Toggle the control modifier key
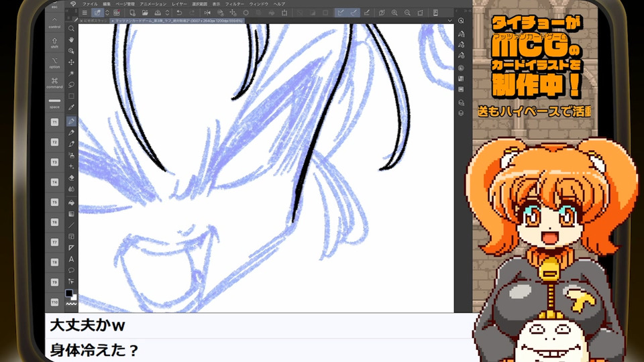Viewport: 644px width, 362px height. tap(54, 23)
